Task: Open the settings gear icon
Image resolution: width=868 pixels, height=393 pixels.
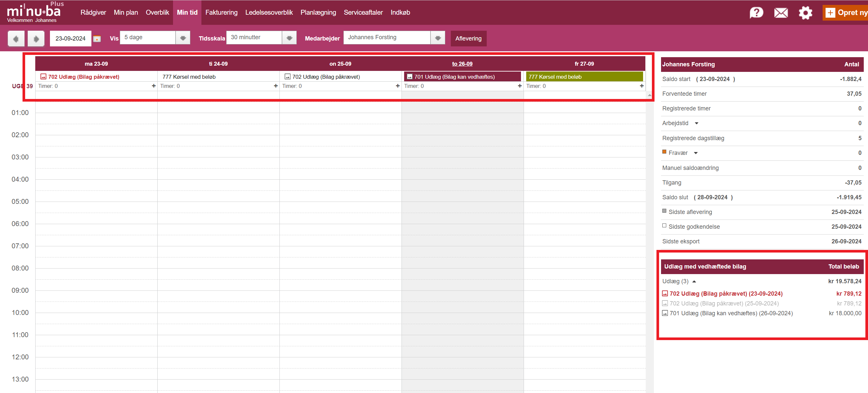Action: [x=805, y=13]
